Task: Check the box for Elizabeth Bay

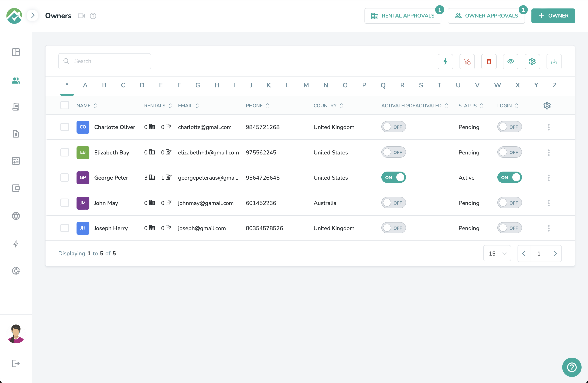Action: click(65, 152)
